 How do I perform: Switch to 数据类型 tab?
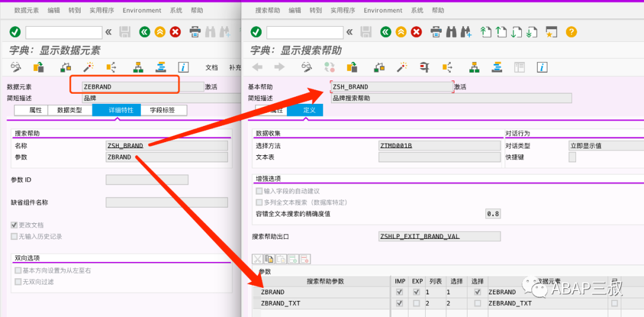tap(70, 110)
